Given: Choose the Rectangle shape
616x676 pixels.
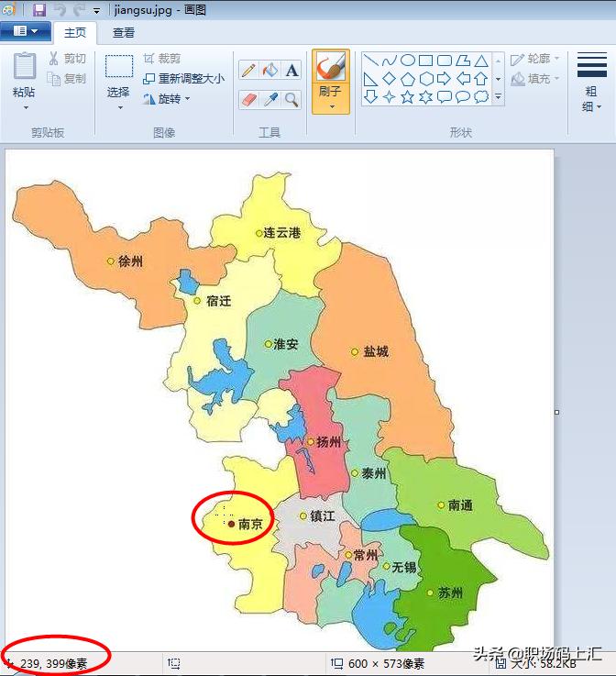Looking at the screenshot, I should [x=425, y=61].
